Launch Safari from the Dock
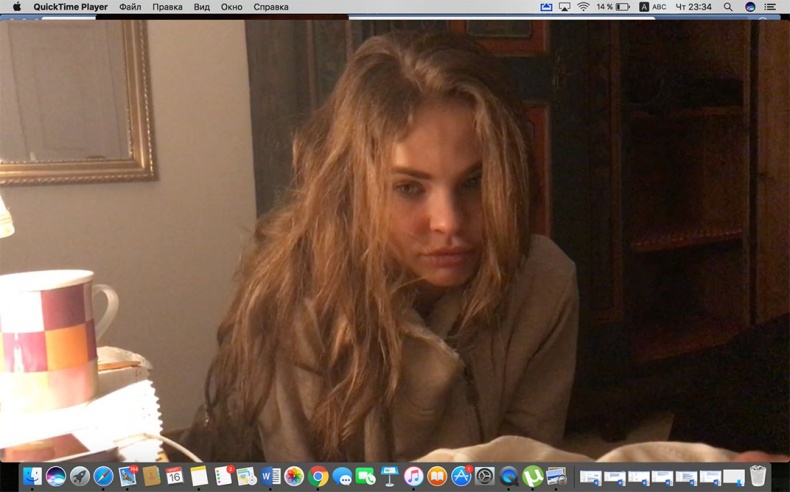The image size is (790, 492). pos(104,477)
